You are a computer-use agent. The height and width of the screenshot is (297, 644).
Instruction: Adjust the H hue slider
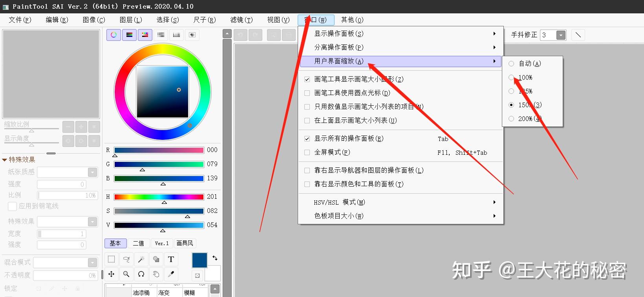(159, 197)
